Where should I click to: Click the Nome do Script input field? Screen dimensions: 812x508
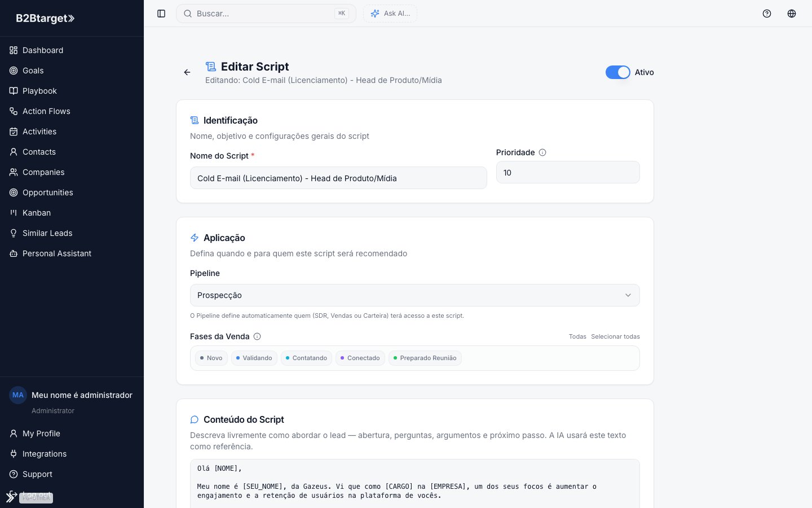click(x=338, y=178)
